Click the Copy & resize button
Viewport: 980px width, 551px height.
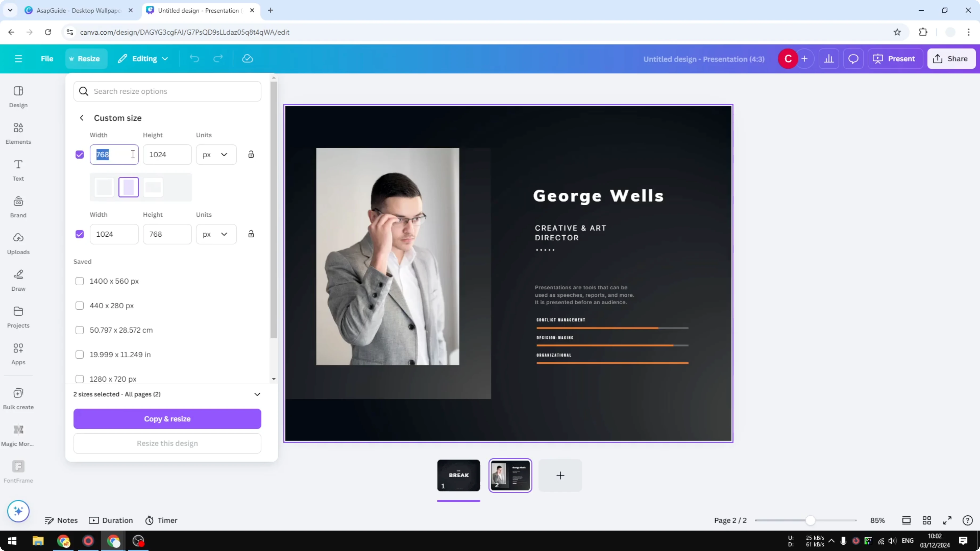pos(167,419)
